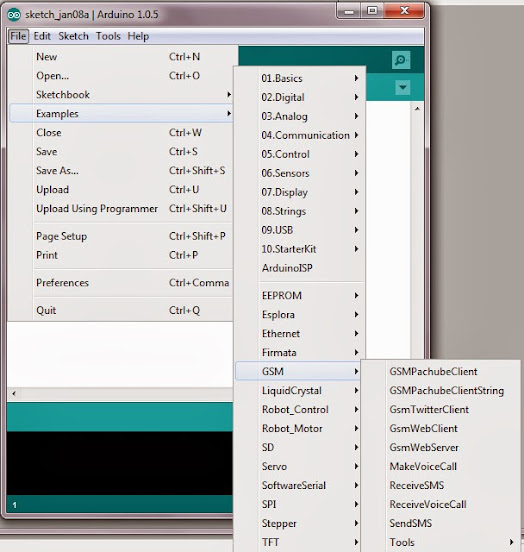
Task: Choose Save in the File menu
Action: click(121, 152)
